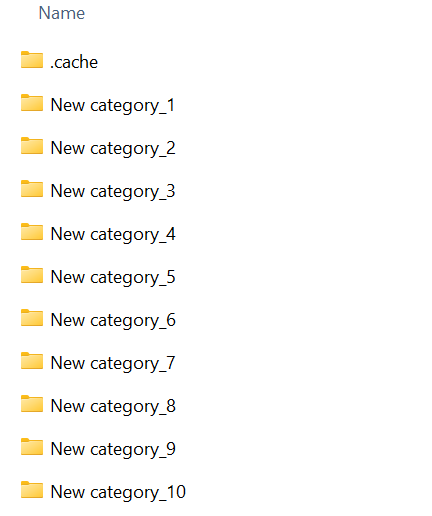Select the .cache folder name
The height and width of the screenshot is (516, 432).
click(x=74, y=62)
